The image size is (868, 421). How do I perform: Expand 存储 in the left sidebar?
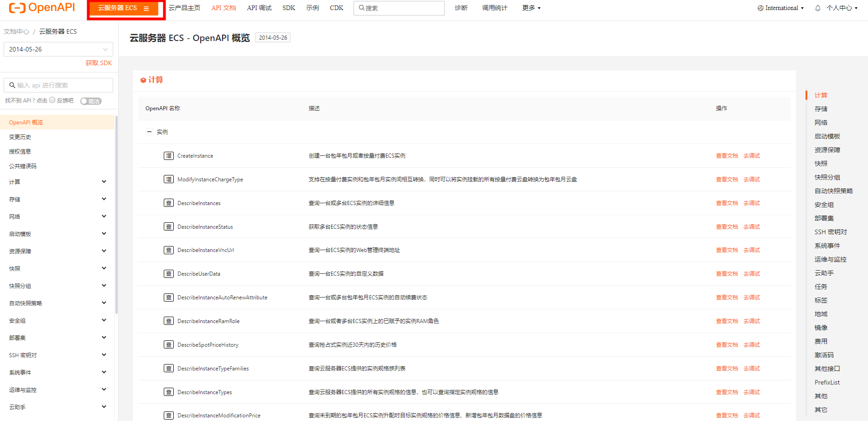pyautogui.click(x=104, y=199)
